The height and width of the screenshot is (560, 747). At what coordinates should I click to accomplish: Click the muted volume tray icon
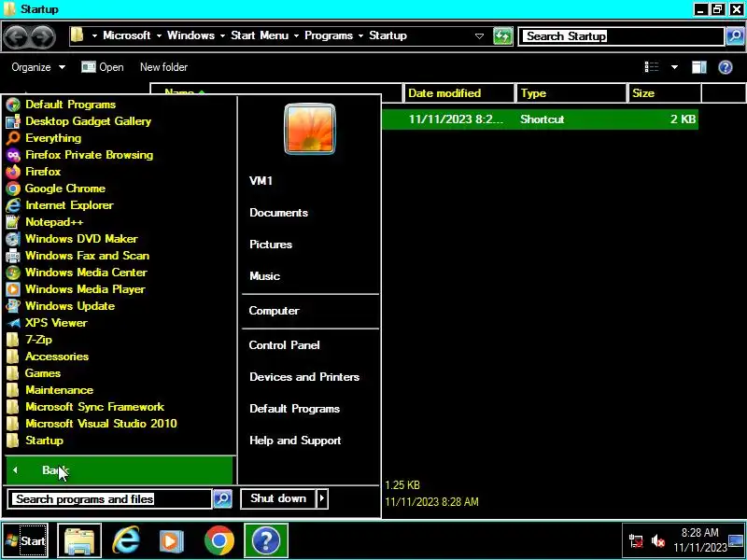(658, 541)
